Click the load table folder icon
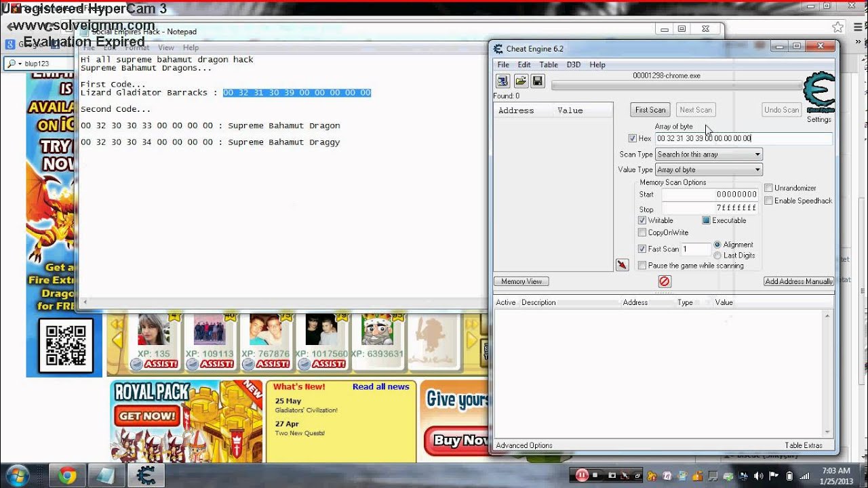Image resolution: width=868 pixels, height=488 pixels. click(520, 81)
